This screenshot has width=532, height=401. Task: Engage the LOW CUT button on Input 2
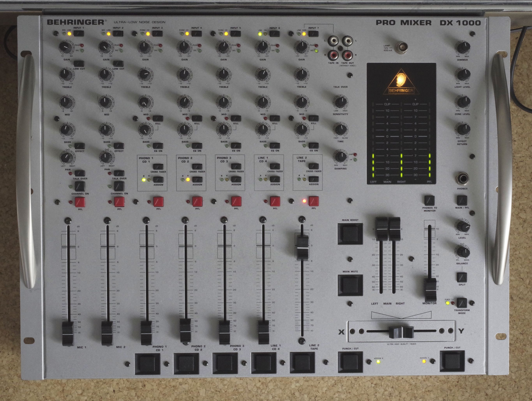coord(118,63)
